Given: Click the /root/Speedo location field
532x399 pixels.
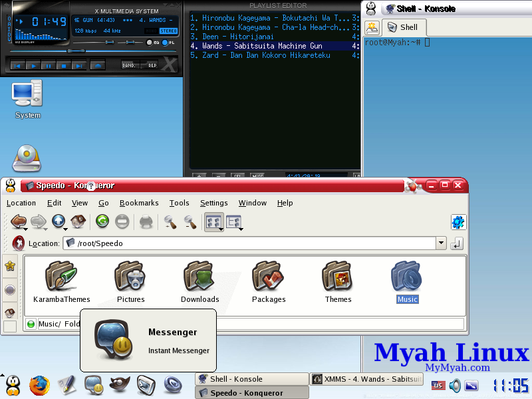Looking at the screenshot, I should [249, 243].
